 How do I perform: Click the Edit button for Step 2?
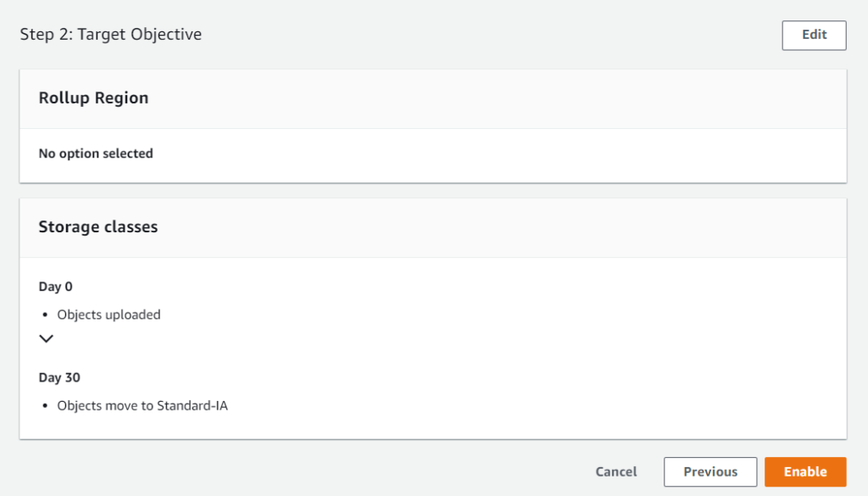[814, 35]
